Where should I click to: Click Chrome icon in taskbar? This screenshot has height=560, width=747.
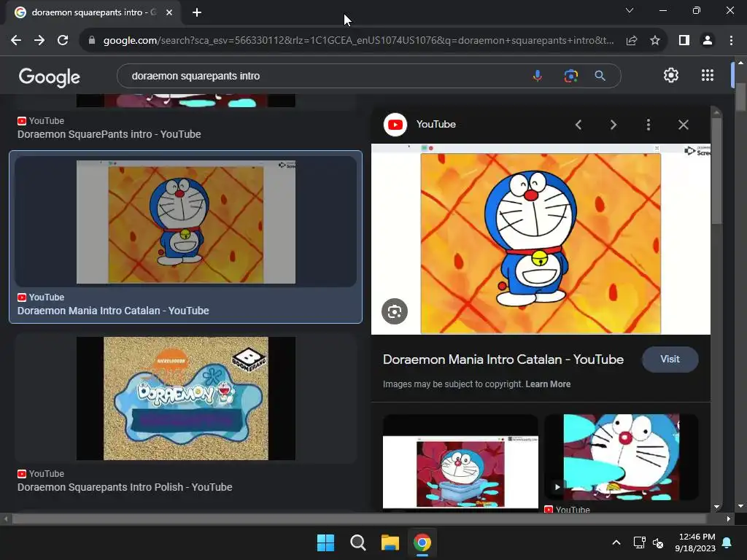(x=422, y=542)
